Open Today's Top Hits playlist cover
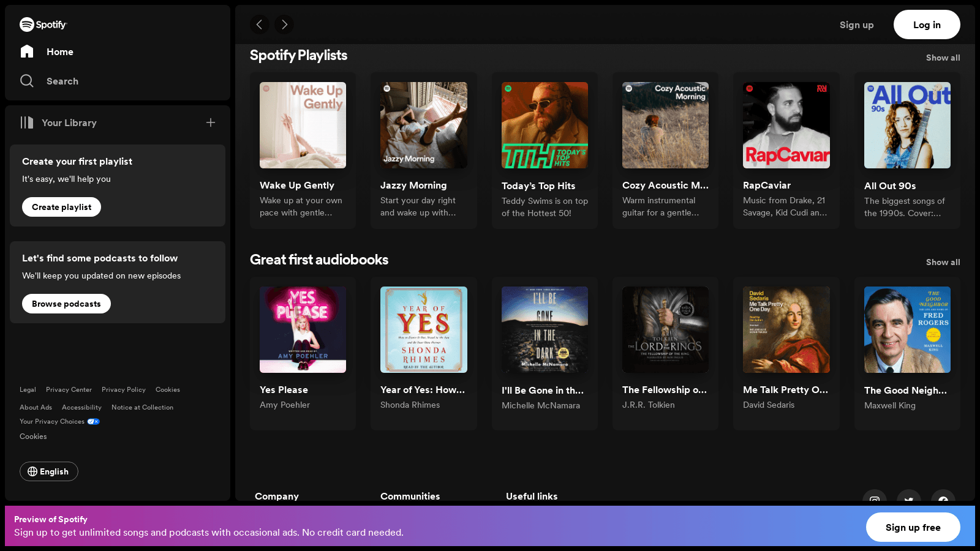The width and height of the screenshot is (980, 551). (545, 125)
